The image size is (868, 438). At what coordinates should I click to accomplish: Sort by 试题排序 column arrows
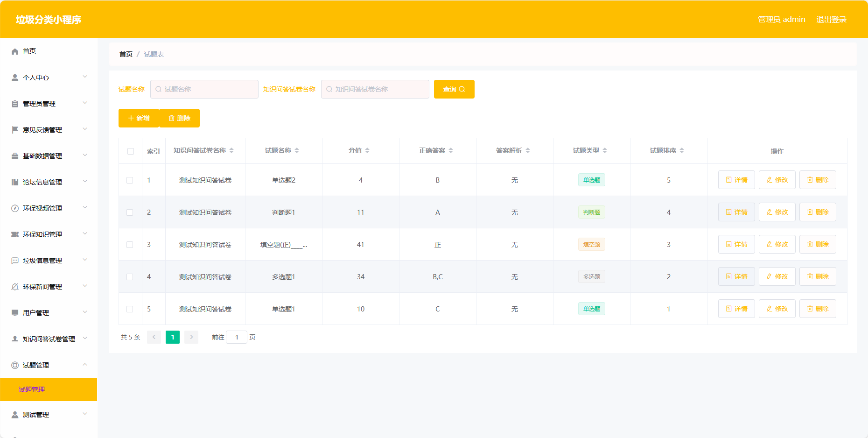pyautogui.click(x=682, y=150)
